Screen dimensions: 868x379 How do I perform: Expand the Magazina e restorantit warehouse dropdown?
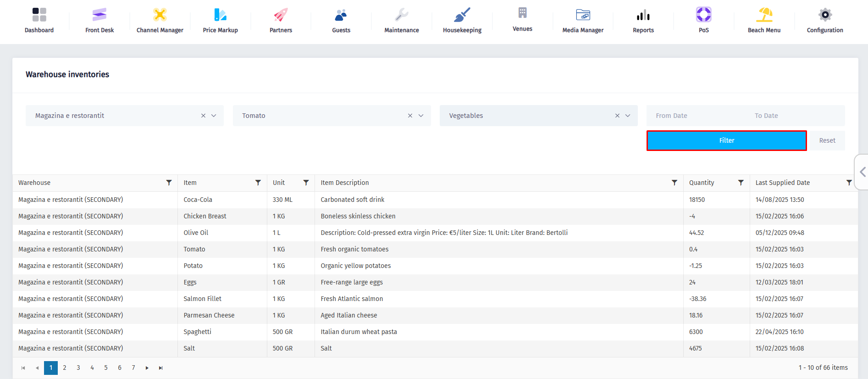click(x=214, y=116)
